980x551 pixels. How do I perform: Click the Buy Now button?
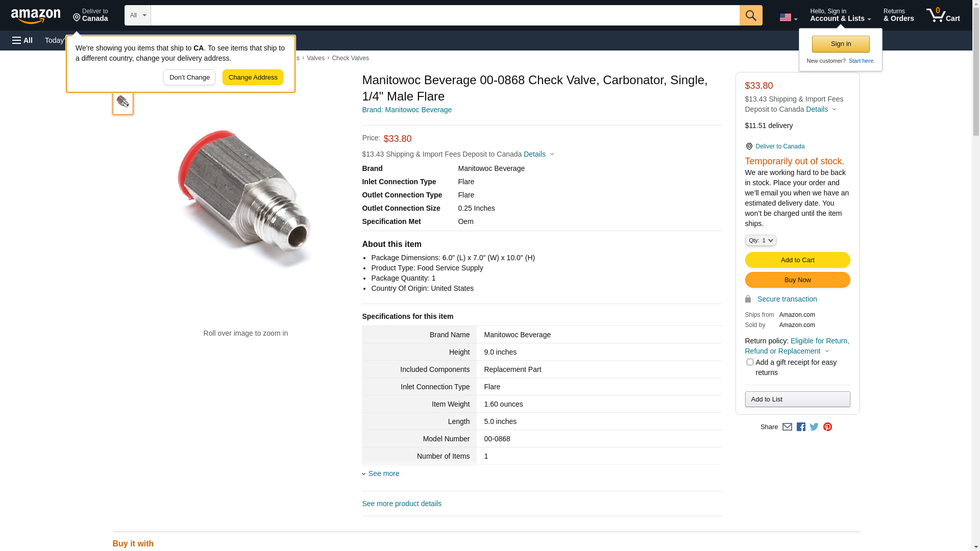[x=797, y=280]
